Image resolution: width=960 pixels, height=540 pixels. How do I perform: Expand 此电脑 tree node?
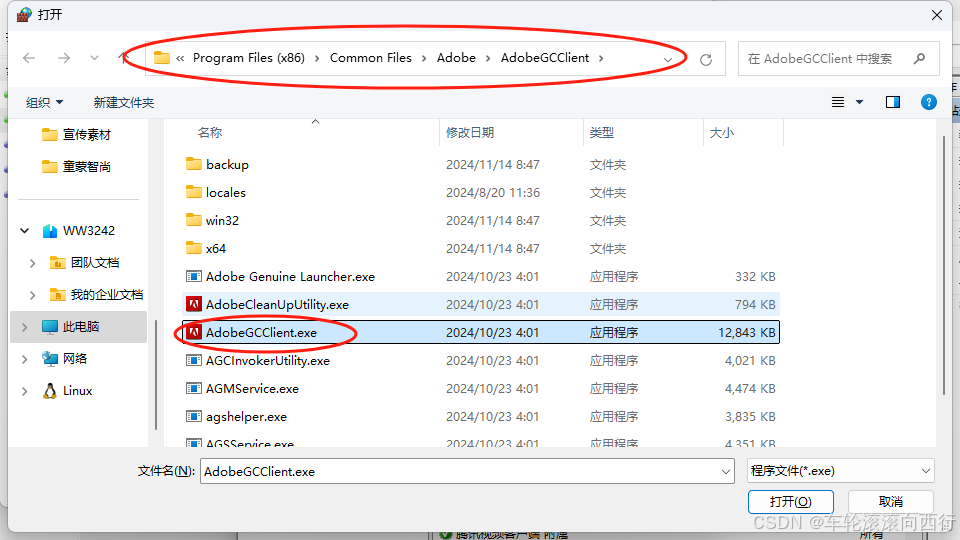pos(24,327)
